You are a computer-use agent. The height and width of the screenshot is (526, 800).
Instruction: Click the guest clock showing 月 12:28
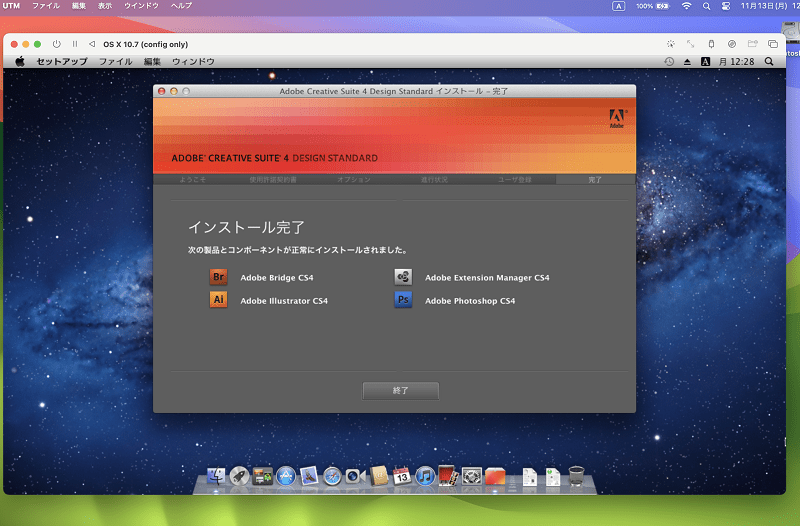click(736, 61)
